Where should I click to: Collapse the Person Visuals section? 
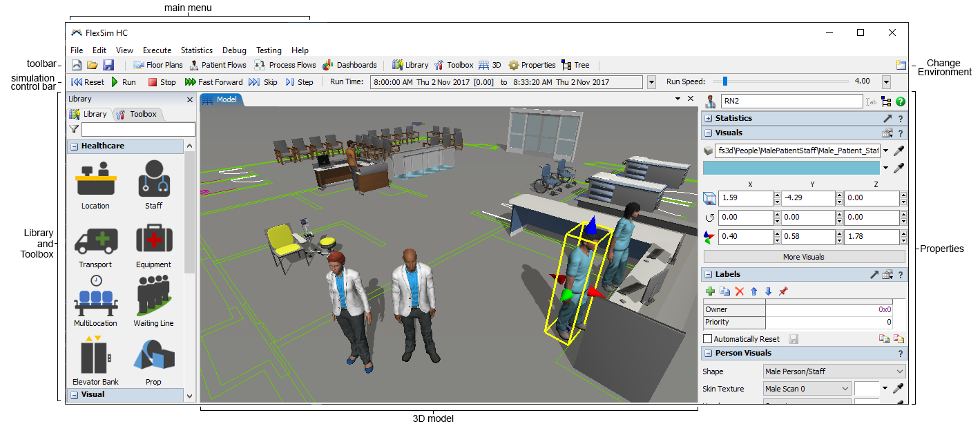tap(708, 354)
